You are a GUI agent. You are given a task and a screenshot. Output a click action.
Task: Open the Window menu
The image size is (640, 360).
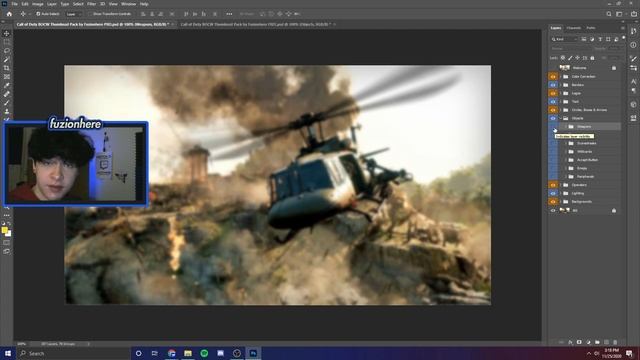pos(128,4)
